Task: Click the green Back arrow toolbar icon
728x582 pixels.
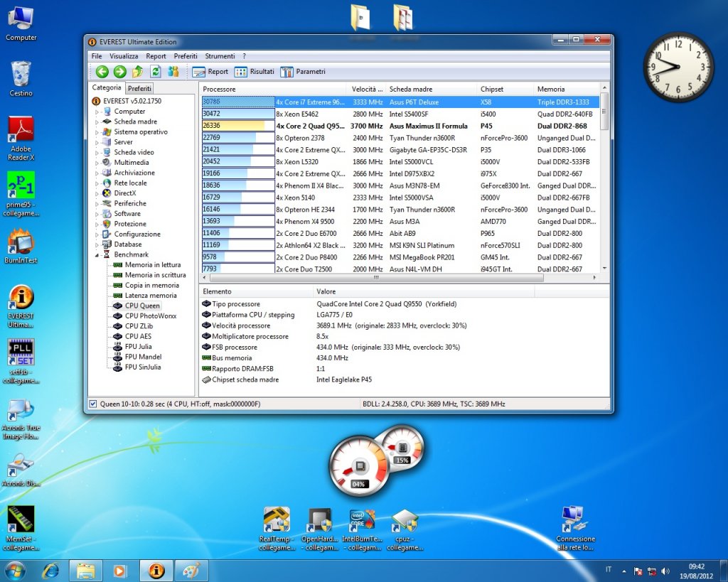Action: (x=102, y=72)
